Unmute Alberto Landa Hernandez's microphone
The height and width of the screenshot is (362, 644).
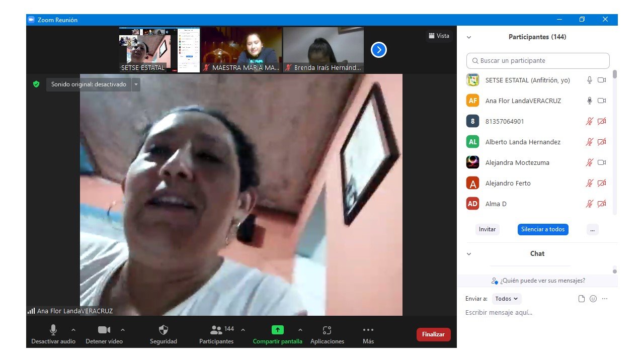(590, 142)
